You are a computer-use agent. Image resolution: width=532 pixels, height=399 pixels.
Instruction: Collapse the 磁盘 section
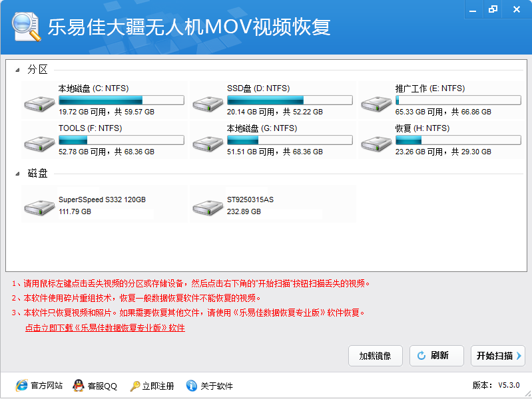17,174
